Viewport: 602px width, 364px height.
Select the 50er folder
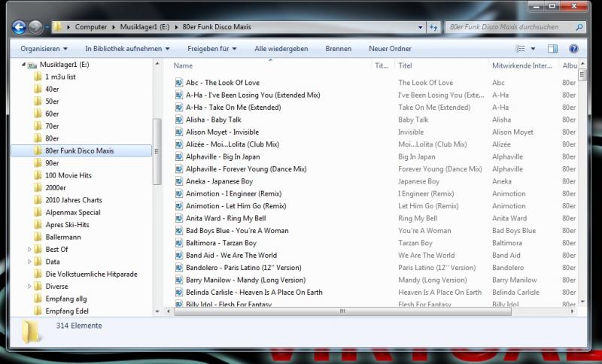pyautogui.click(x=52, y=102)
